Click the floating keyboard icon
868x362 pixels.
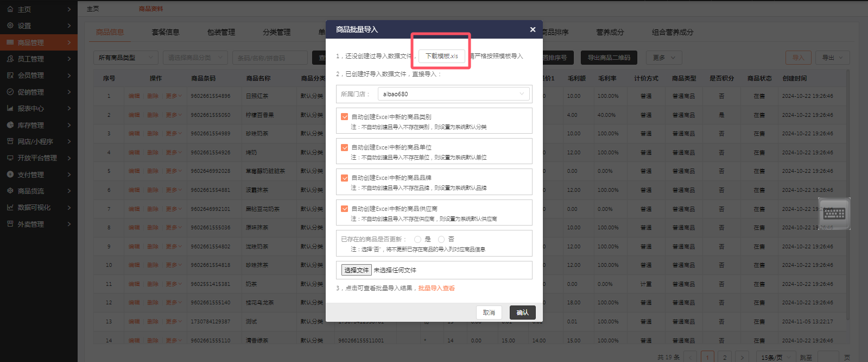click(x=834, y=213)
